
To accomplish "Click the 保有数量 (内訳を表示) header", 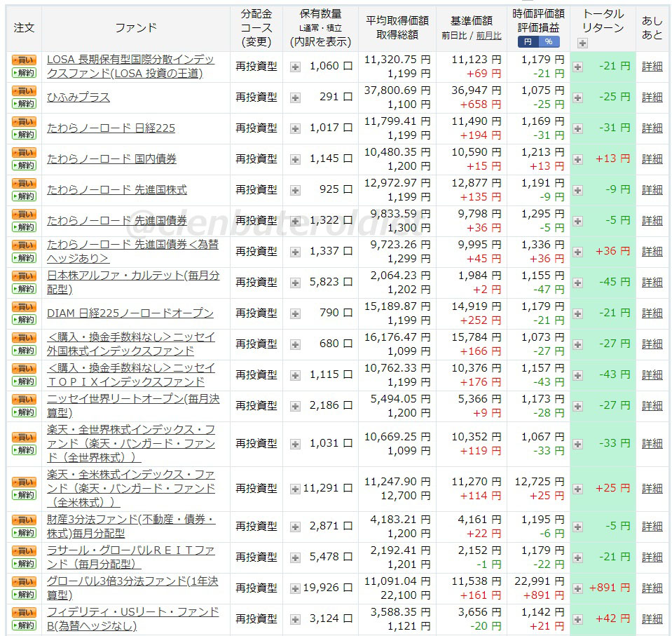I will tap(320, 28).
